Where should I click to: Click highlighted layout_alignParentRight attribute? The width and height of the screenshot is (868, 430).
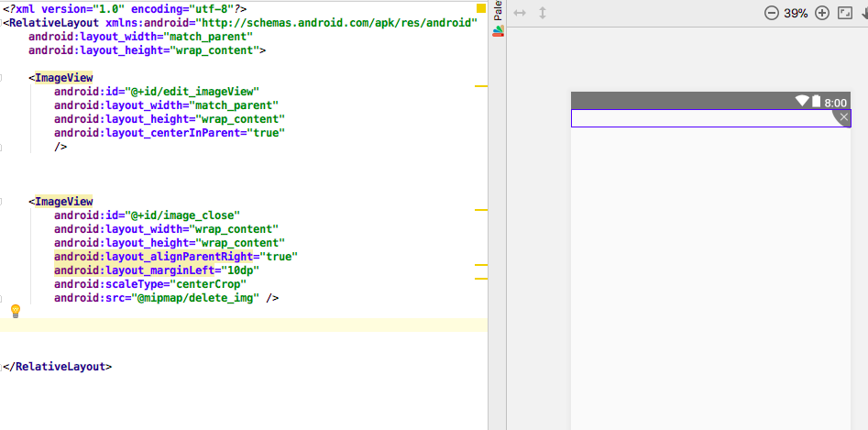point(176,257)
